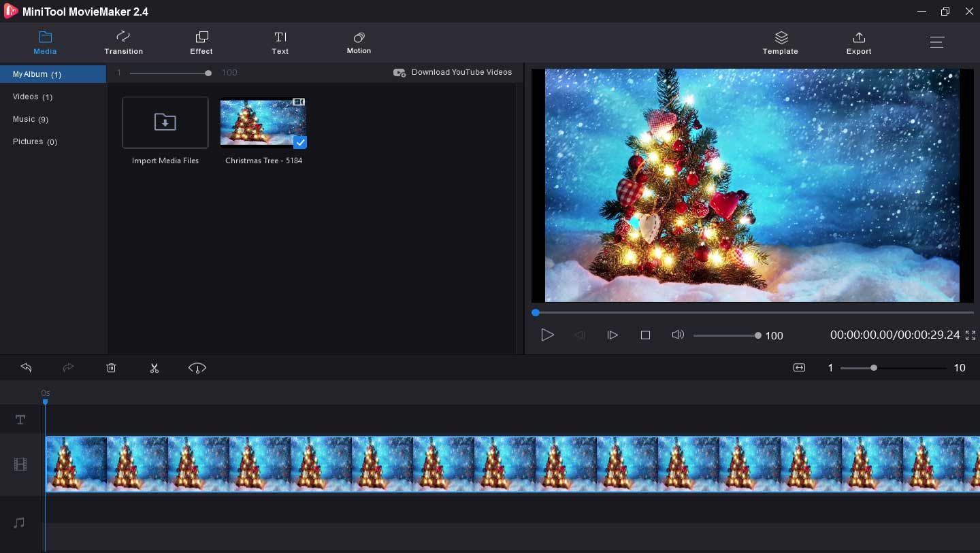This screenshot has height=553, width=980.
Task: Undo the last action
Action: coord(26,367)
